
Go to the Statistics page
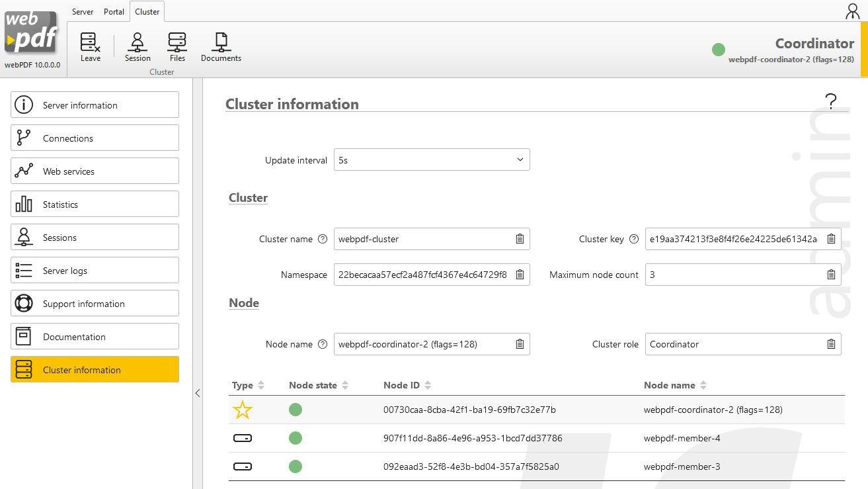point(95,204)
